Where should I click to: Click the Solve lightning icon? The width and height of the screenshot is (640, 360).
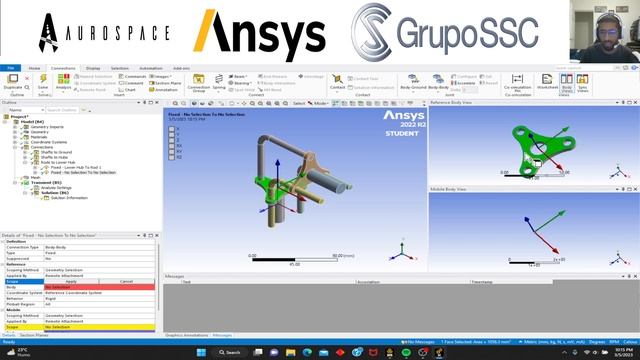tap(43, 78)
